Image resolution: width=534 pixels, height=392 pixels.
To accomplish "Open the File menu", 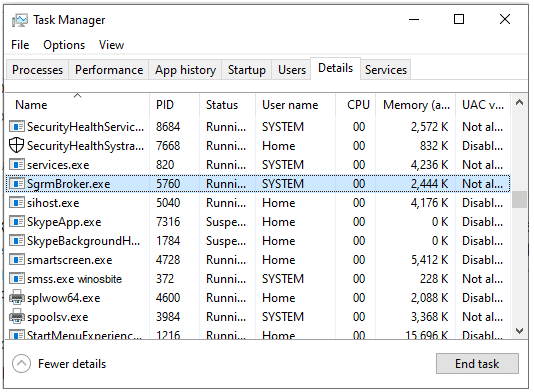I will (x=20, y=45).
